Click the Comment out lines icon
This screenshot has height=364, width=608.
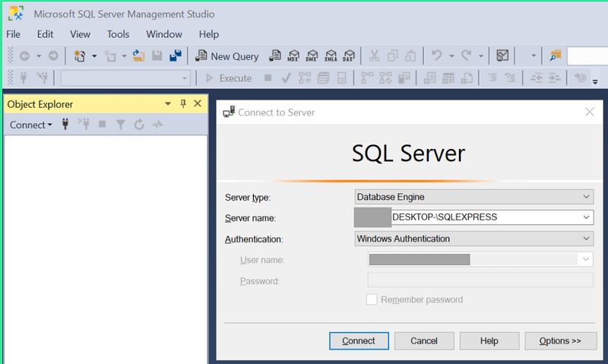[492, 78]
